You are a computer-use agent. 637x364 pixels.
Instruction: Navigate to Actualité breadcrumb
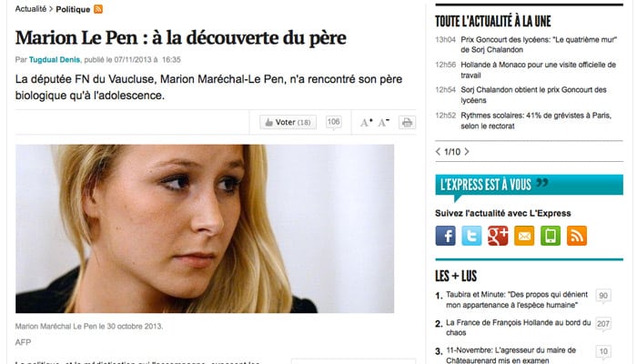coord(31,8)
